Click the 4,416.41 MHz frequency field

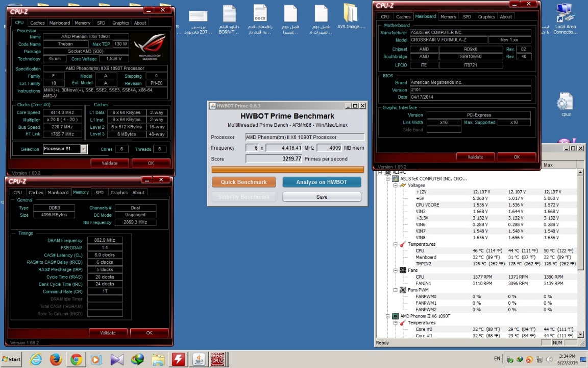[x=284, y=148]
